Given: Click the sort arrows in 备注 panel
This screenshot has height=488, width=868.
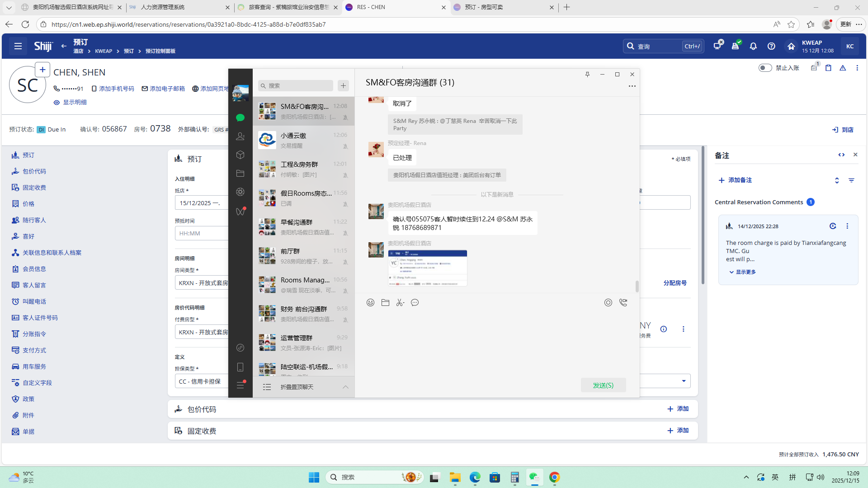Looking at the screenshot, I should [837, 180].
